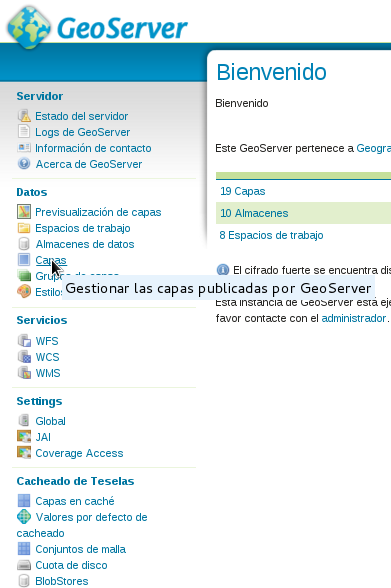
Task: Open the WCS service settings
Action: point(47,357)
